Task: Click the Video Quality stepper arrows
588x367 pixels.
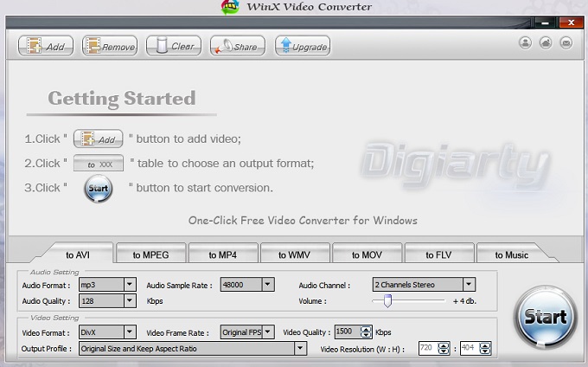Action: pyautogui.click(x=365, y=332)
